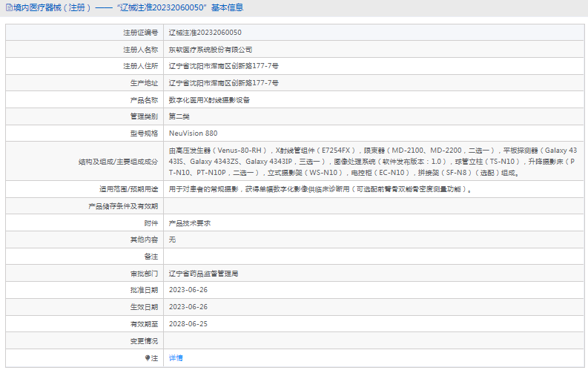This screenshot has width=588, height=373.
Task: Click the 结构及组成/主要组成成分 label
Action: tap(118, 162)
